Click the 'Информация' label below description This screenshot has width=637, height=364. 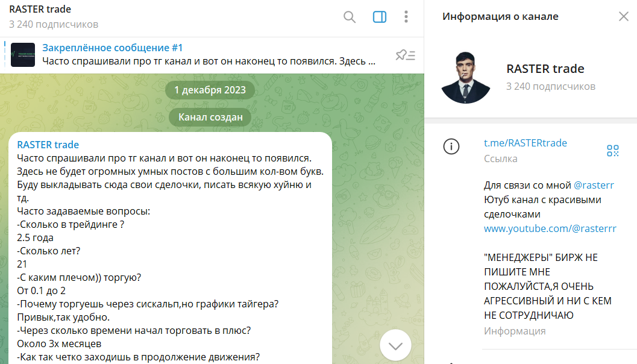[x=515, y=331]
